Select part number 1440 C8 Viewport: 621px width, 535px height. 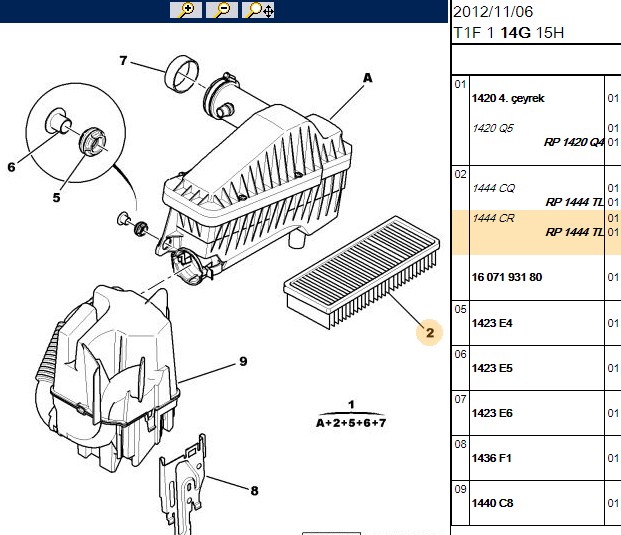pyautogui.click(x=492, y=503)
